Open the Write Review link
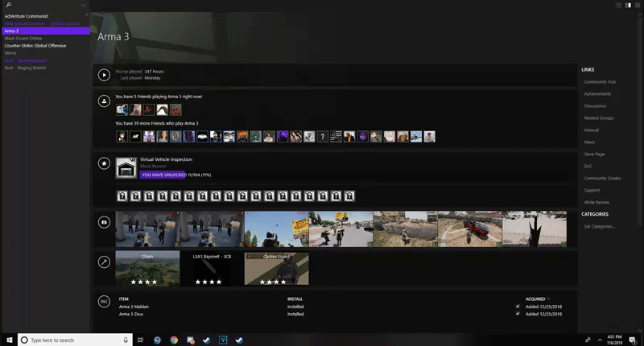The image size is (644, 346). 597,202
